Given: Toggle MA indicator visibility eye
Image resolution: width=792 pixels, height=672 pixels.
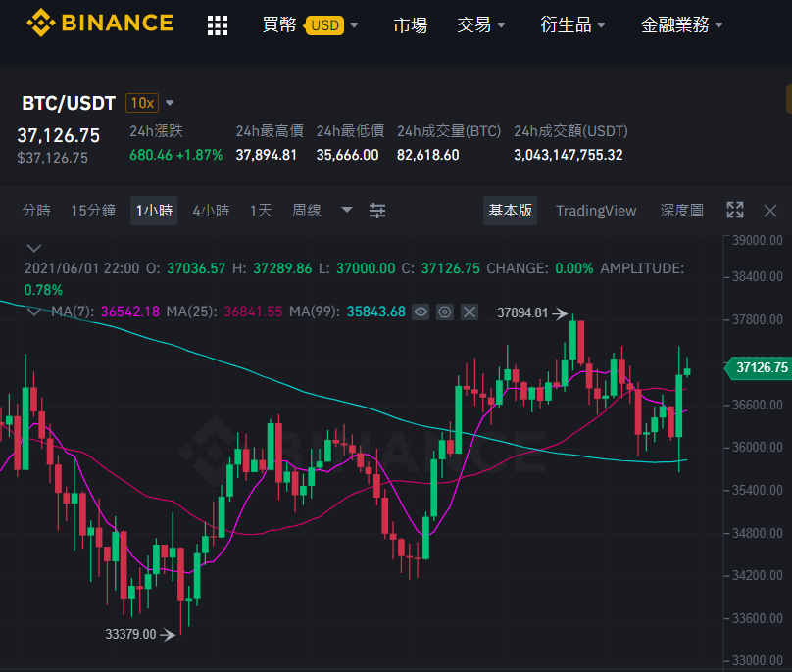Looking at the screenshot, I should (x=421, y=312).
